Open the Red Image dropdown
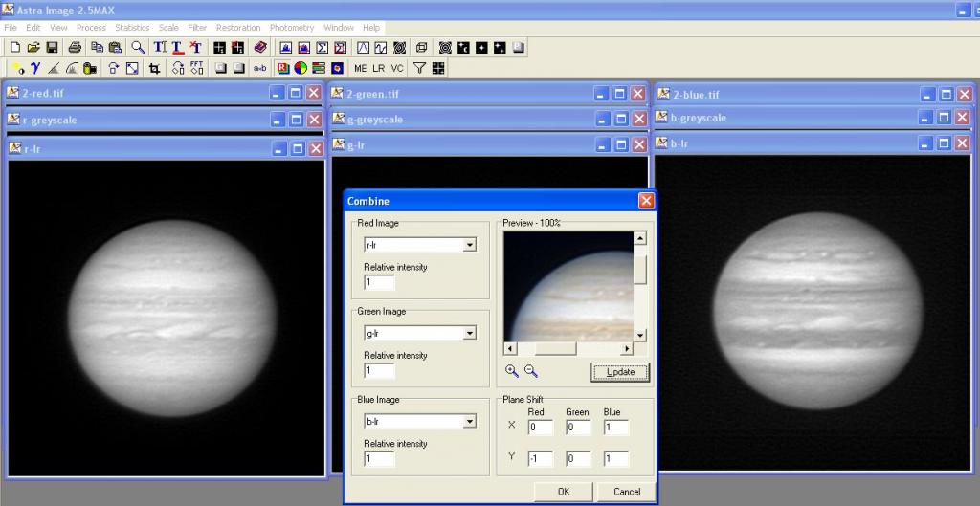The image size is (980, 506). click(x=469, y=245)
